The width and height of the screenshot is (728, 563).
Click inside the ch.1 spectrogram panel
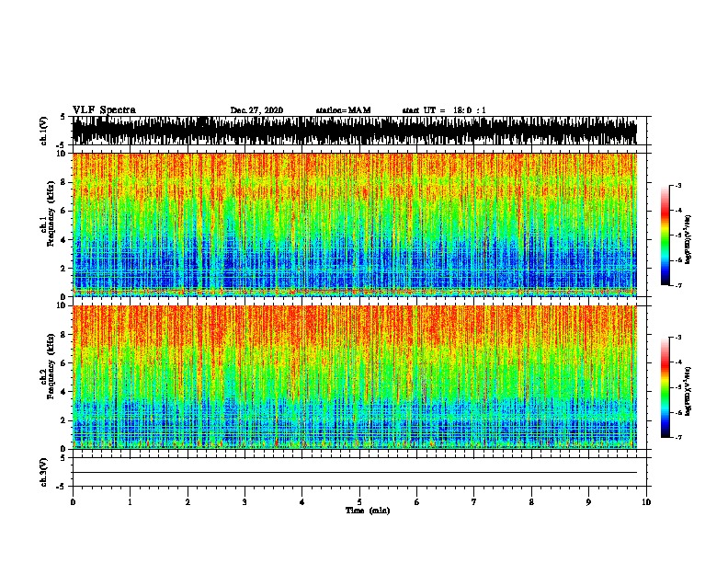[354, 224]
